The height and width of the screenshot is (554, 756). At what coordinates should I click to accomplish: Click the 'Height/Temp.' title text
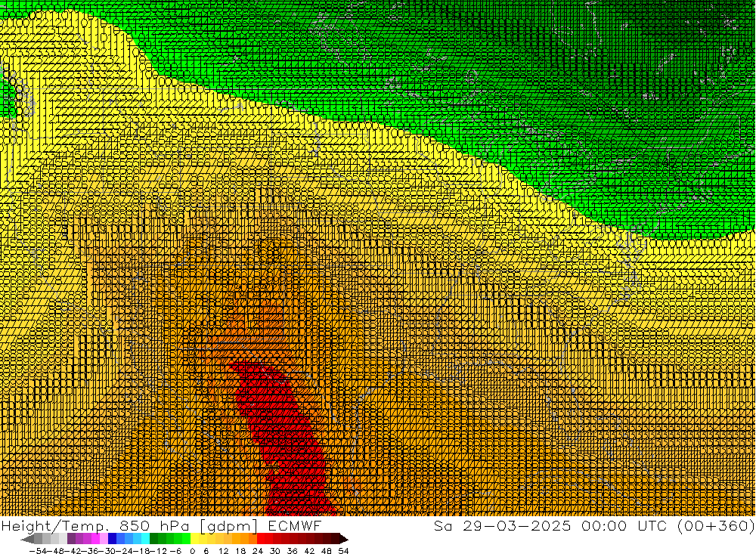point(55,525)
